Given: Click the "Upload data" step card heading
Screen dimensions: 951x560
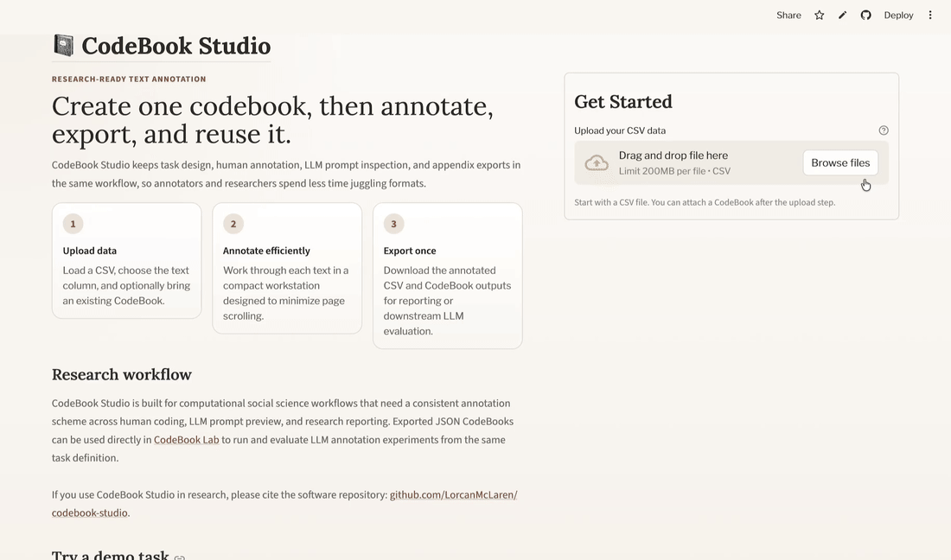Looking at the screenshot, I should 90,251.
